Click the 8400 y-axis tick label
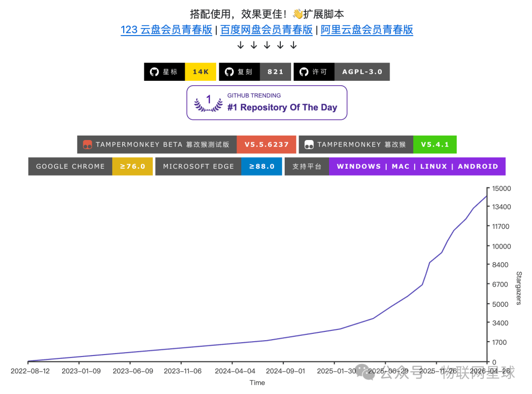The width and height of the screenshot is (532, 394). [500, 265]
